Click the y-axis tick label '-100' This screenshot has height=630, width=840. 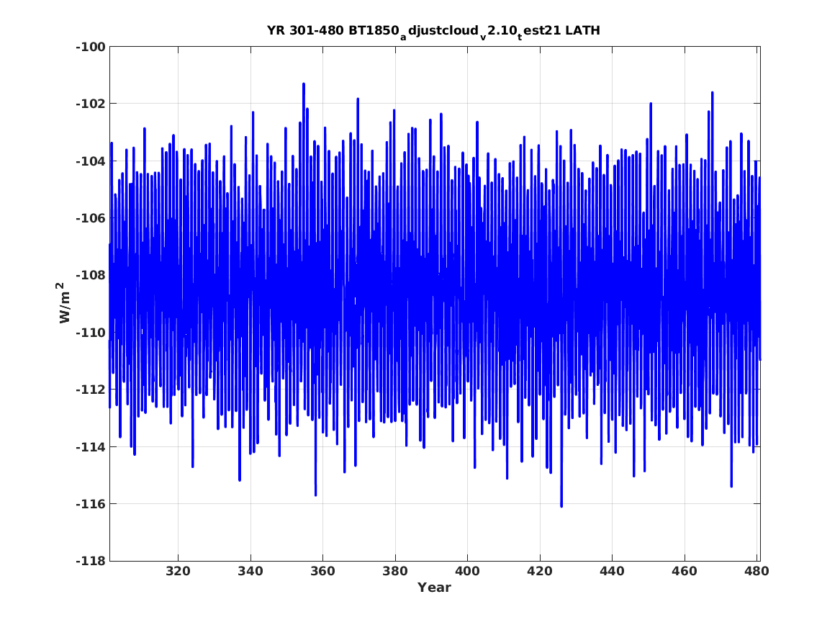pos(91,47)
